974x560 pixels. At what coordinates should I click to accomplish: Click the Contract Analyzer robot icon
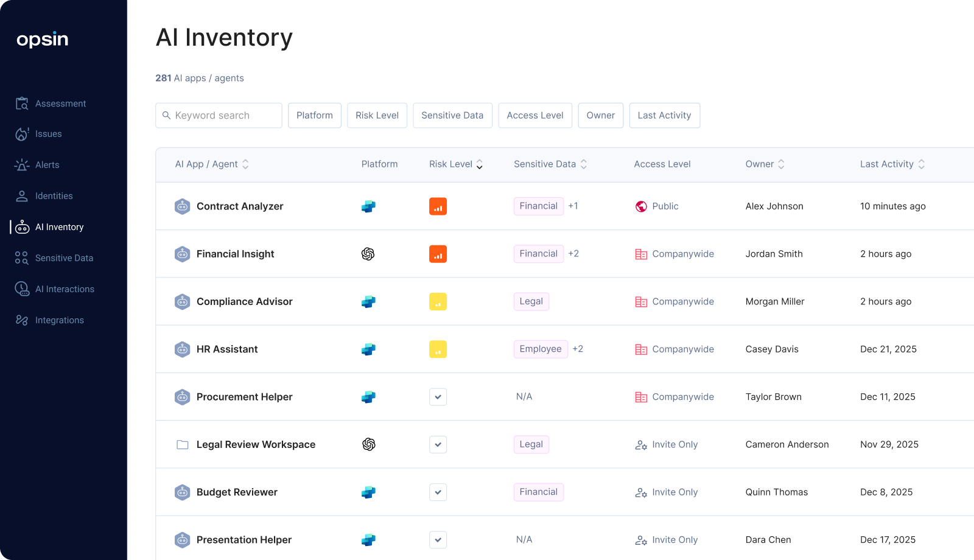click(182, 206)
